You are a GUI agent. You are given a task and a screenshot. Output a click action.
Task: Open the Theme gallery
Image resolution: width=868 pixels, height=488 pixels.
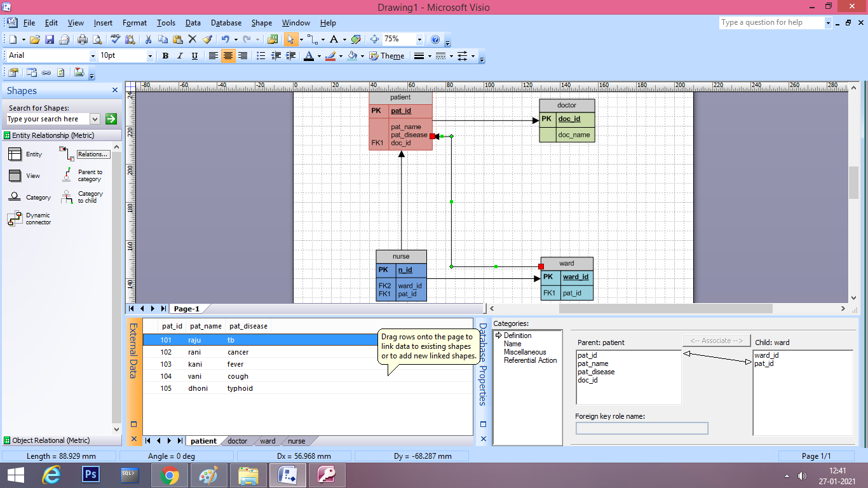tap(388, 55)
